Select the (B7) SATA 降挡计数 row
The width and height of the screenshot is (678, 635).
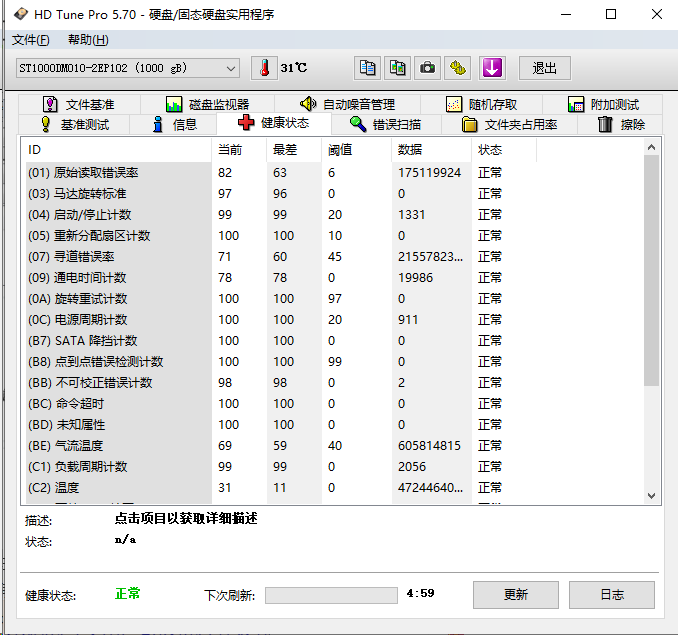(281, 341)
